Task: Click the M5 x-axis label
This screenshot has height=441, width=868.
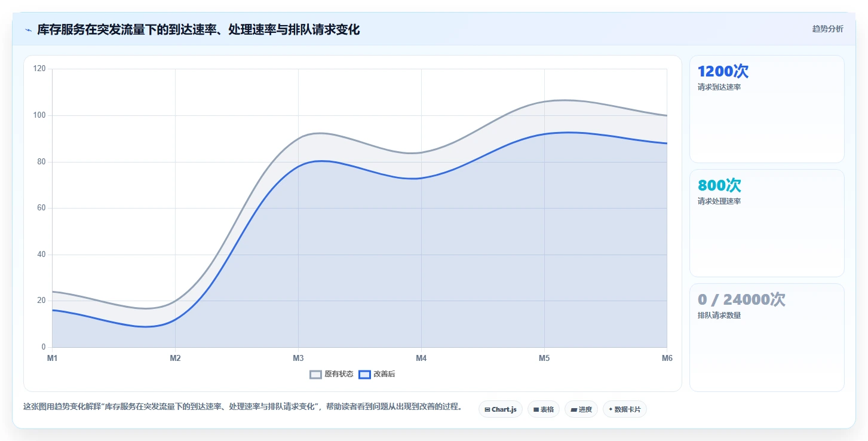Action: (544, 359)
